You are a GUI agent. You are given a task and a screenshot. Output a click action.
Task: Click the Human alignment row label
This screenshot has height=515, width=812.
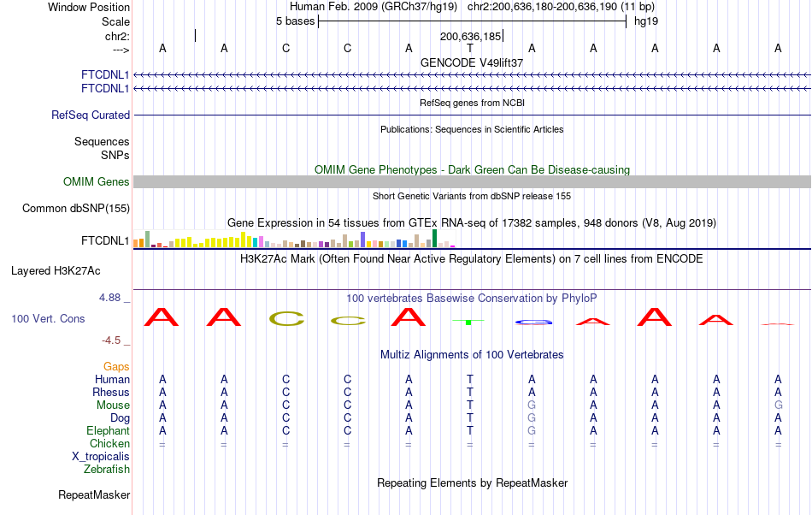click(x=112, y=380)
